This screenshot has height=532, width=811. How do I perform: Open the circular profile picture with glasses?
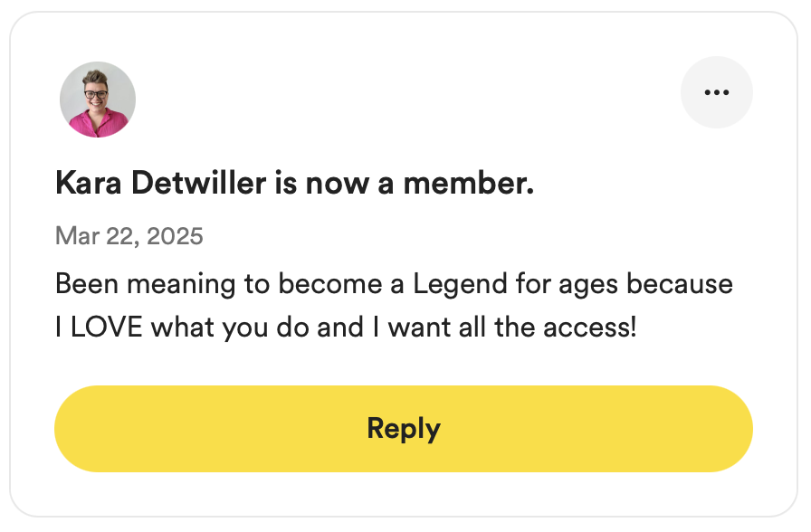tap(98, 100)
